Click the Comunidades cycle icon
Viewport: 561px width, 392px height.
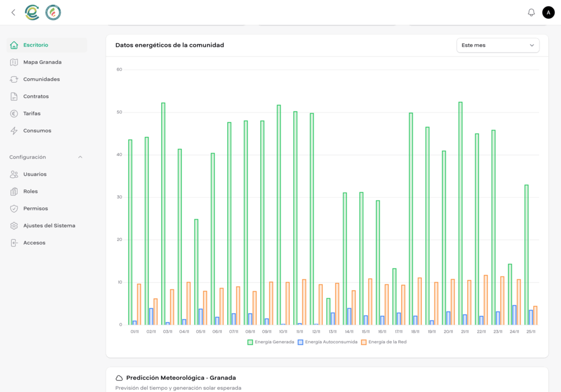coord(14,79)
